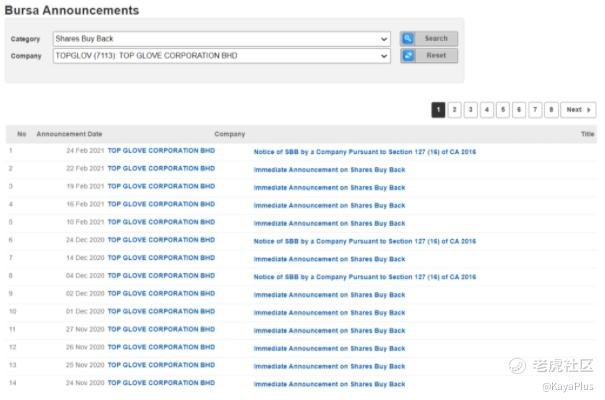Open the 10 Feb 2021 Immediate Announcement link
The image size is (605, 400).
pyautogui.click(x=330, y=223)
